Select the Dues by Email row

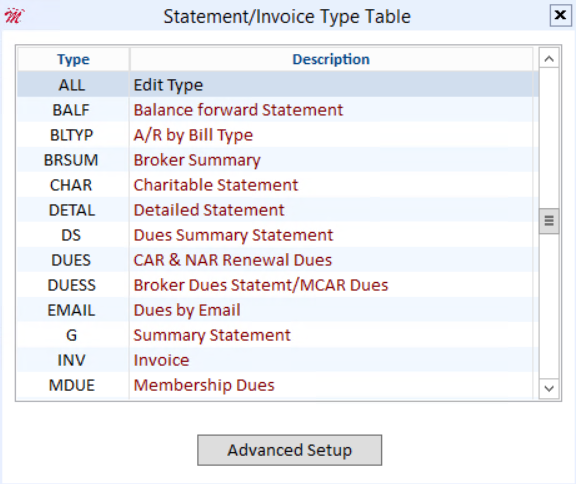click(278, 310)
